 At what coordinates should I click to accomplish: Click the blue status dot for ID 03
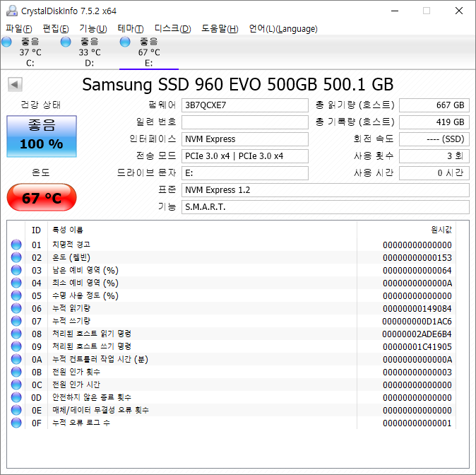click(16, 270)
